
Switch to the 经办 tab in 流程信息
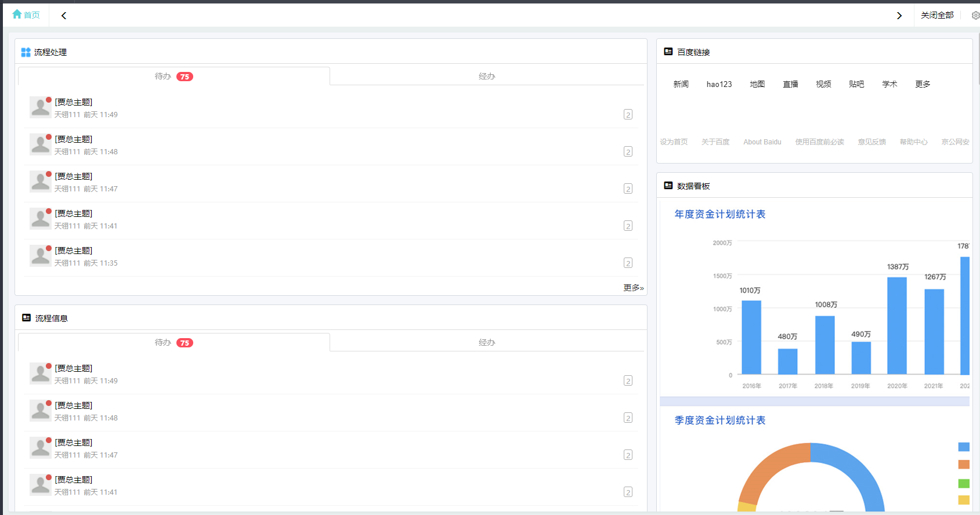point(487,342)
